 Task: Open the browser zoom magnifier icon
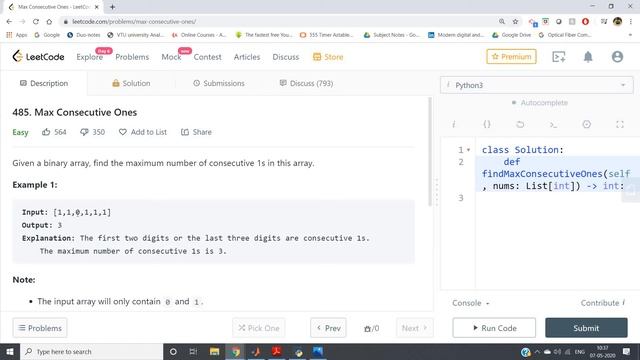(x=502, y=22)
